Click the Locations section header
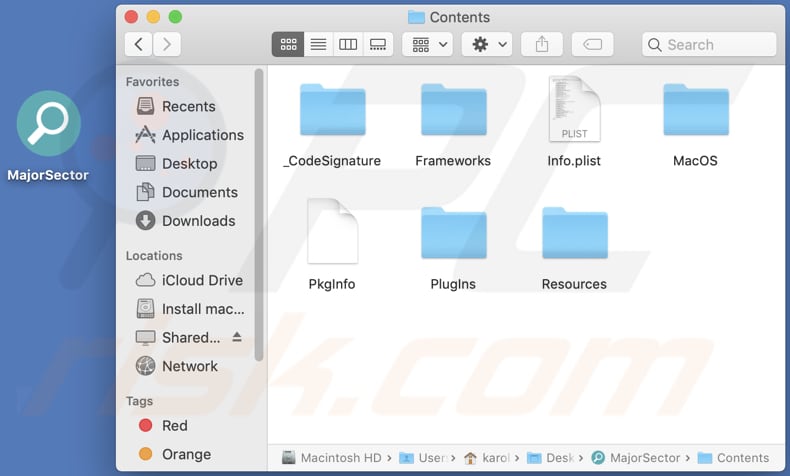The width and height of the screenshot is (790, 476). (x=154, y=256)
